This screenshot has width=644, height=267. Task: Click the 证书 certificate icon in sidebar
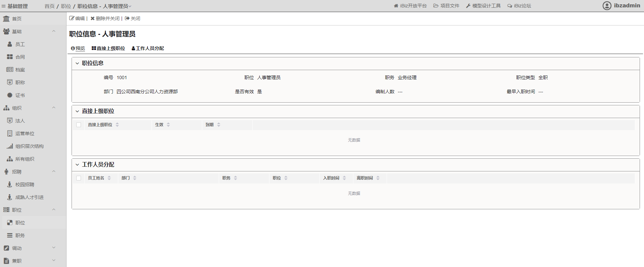point(10,95)
